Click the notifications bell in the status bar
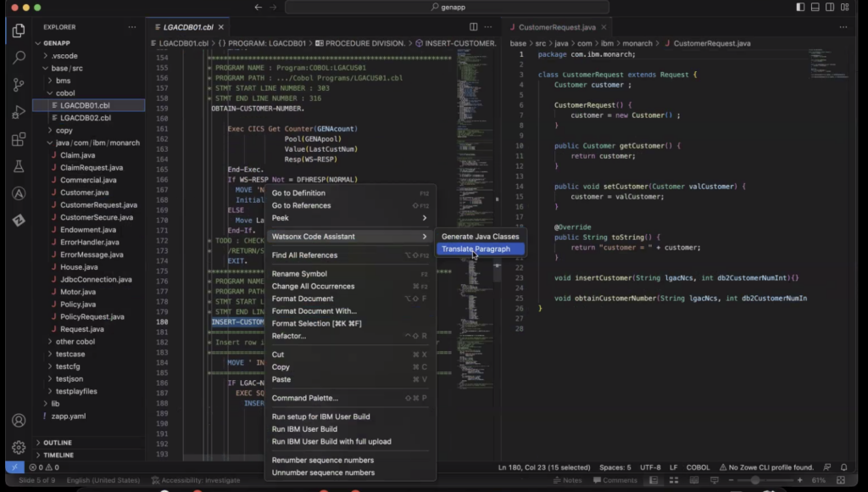 843,467
